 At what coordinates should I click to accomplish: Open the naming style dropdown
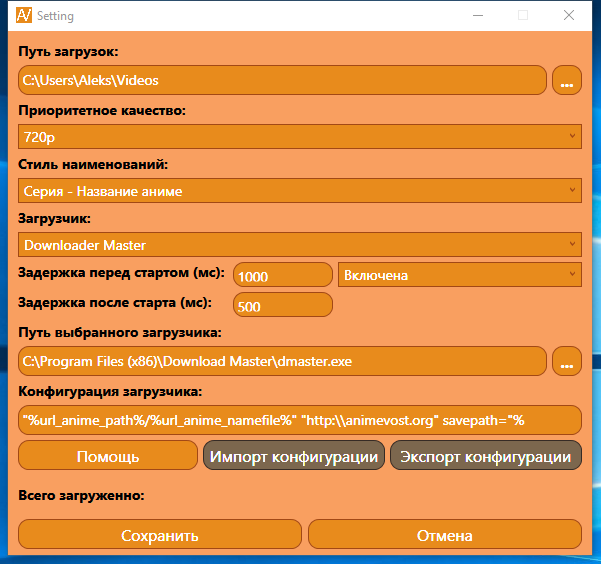pos(300,191)
